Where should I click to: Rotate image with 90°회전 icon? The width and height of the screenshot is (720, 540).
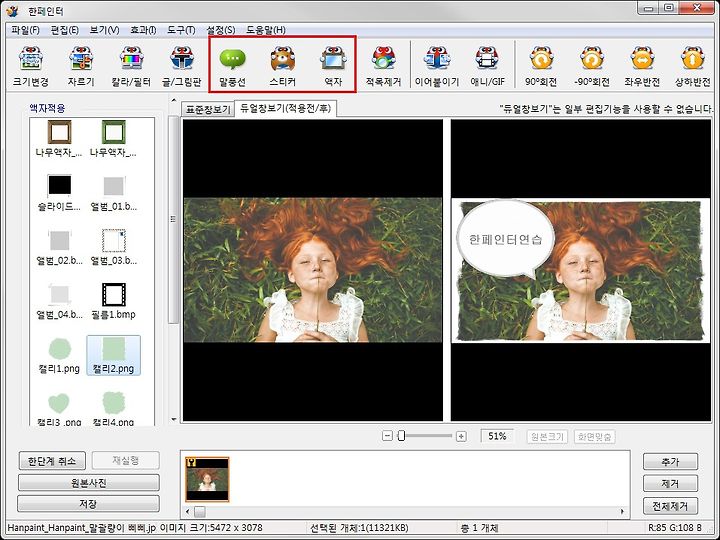(x=541, y=67)
